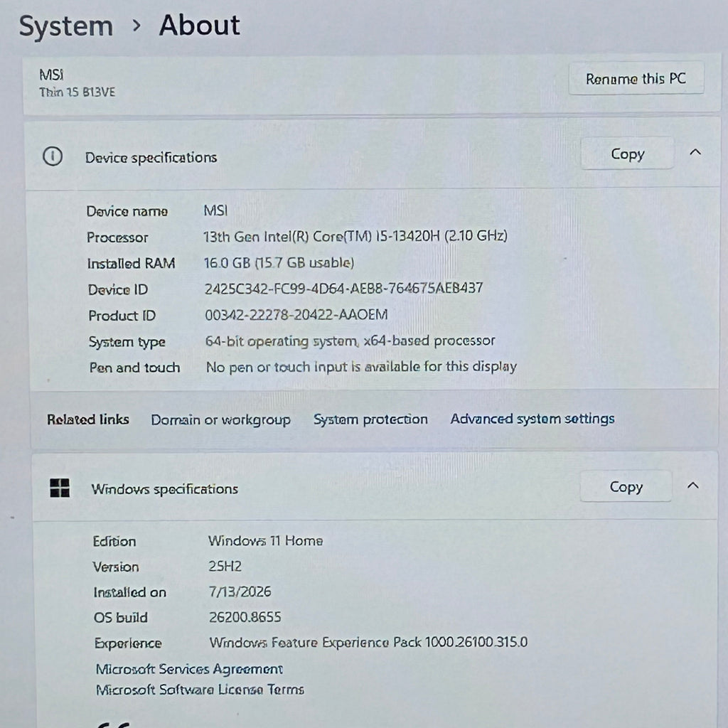Copy the Device specifications
Viewport: 728px width, 728px height.
(627, 154)
